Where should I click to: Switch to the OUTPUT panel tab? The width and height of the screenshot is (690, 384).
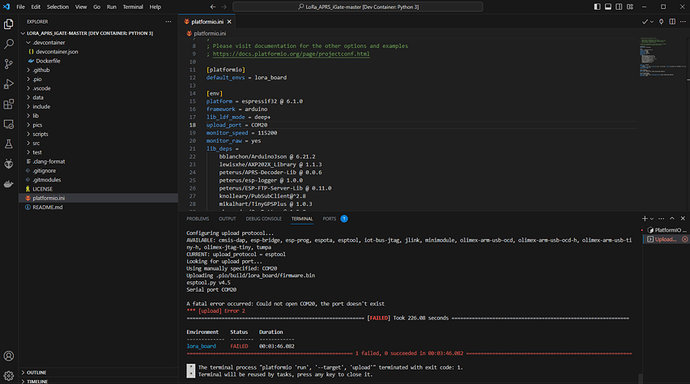point(227,219)
